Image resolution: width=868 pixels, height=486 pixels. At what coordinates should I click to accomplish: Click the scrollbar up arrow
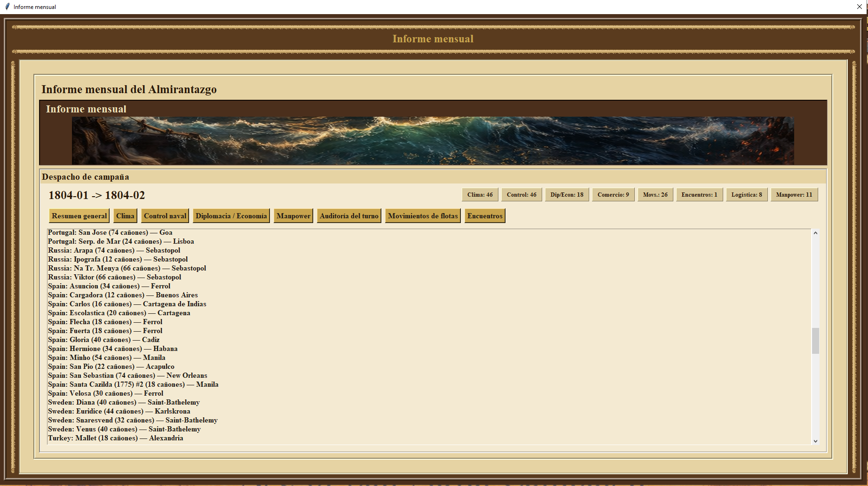[815, 233]
